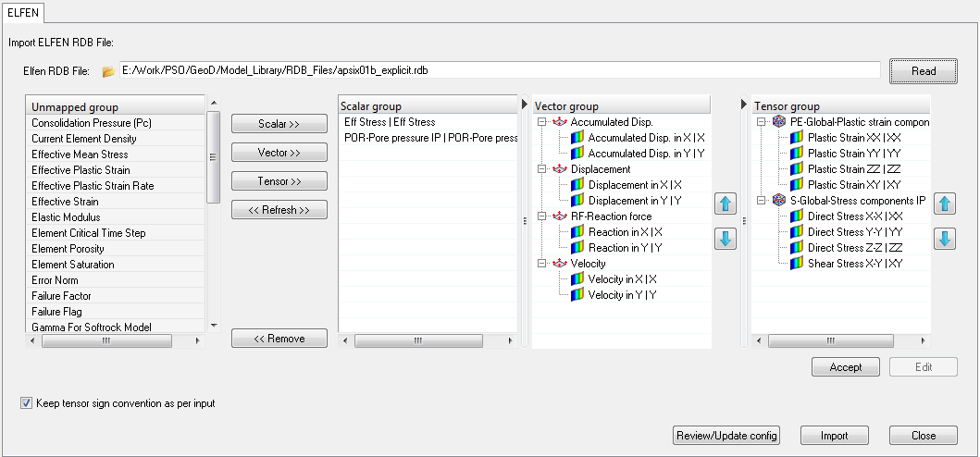Collapse the RF-Reaction force tree node

[x=542, y=216]
